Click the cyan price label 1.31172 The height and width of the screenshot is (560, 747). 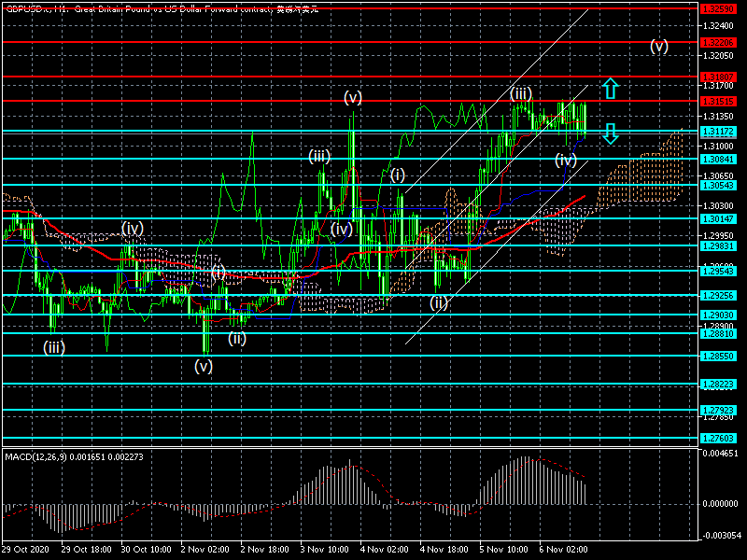718,131
